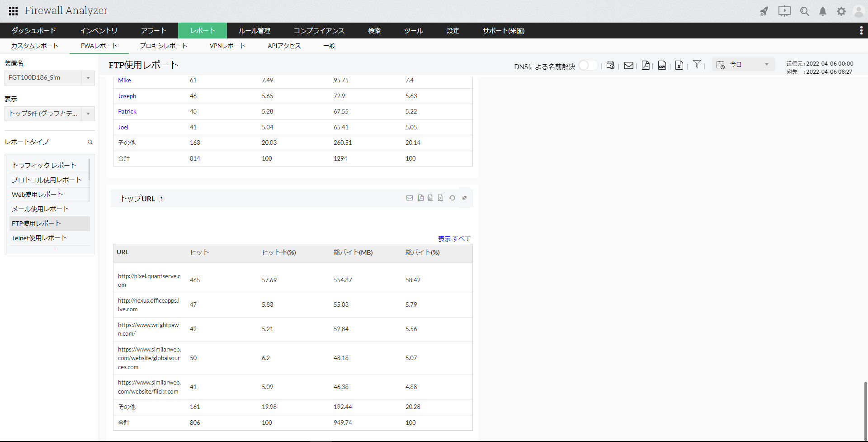Click the http://nexus.officeapps.live.com URL cell
The width and height of the screenshot is (868, 442).
pyautogui.click(x=149, y=305)
